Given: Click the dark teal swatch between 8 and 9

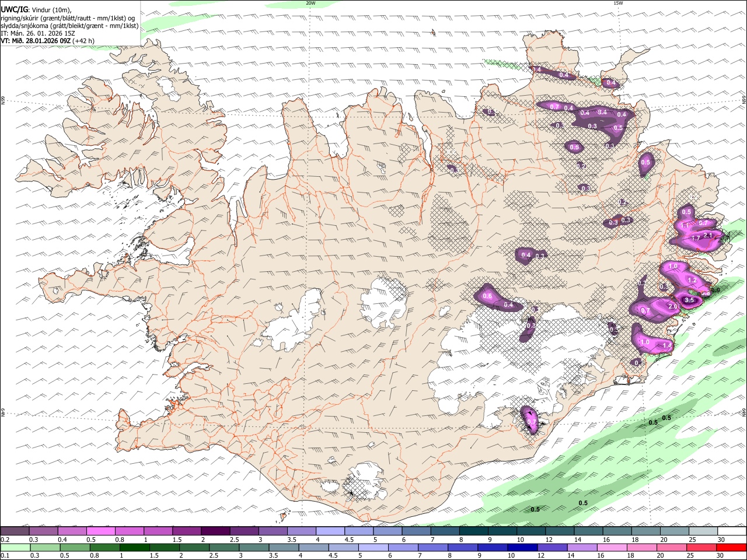Looking at the screenshot, I should tap(474, 531).
